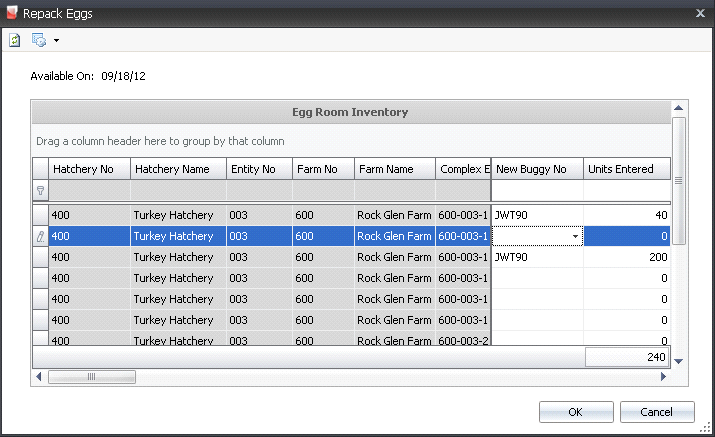Click the grid options toolbar icon

pos(39,40)
